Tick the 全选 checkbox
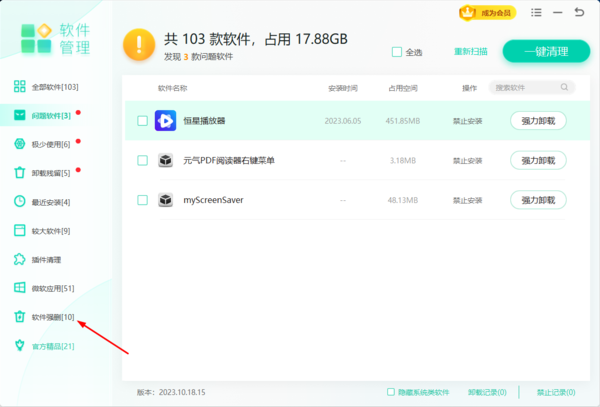600x407 pixels. coord(397,52)
